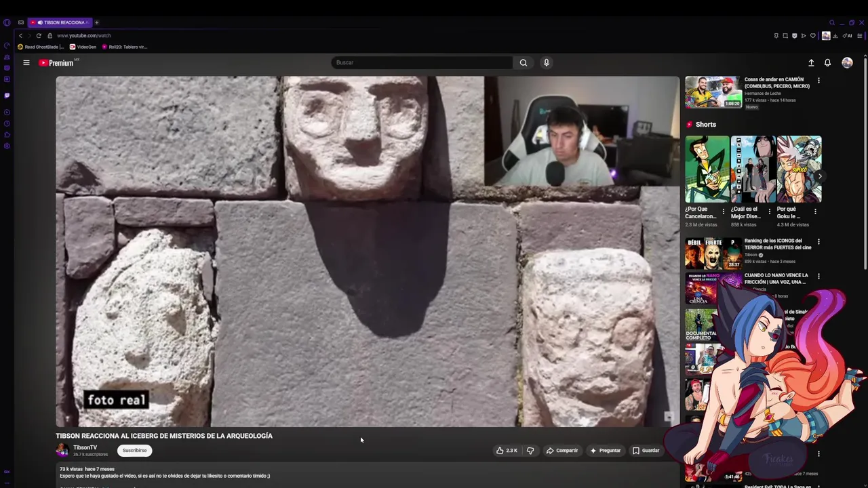The width and height of the screenshot is (868, 488).
Task: Go back with browser back arrow
Action: coord(20,35)
